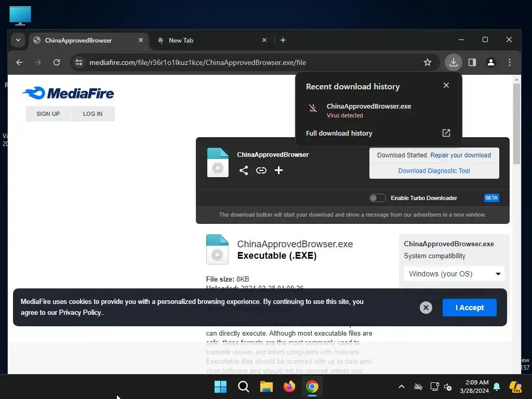The width and height of the screenshot is (532, 399).
Task: Click the plus icon to save file
Action: tap(278, 170)
